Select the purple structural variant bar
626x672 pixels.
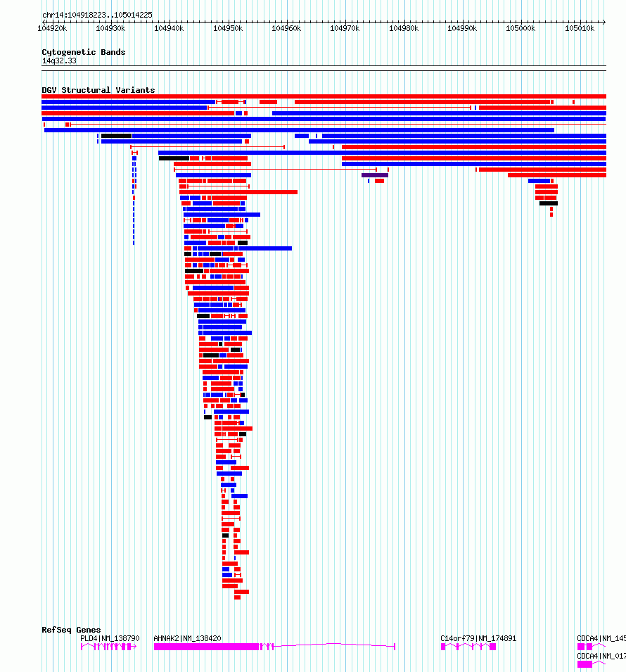375,175
